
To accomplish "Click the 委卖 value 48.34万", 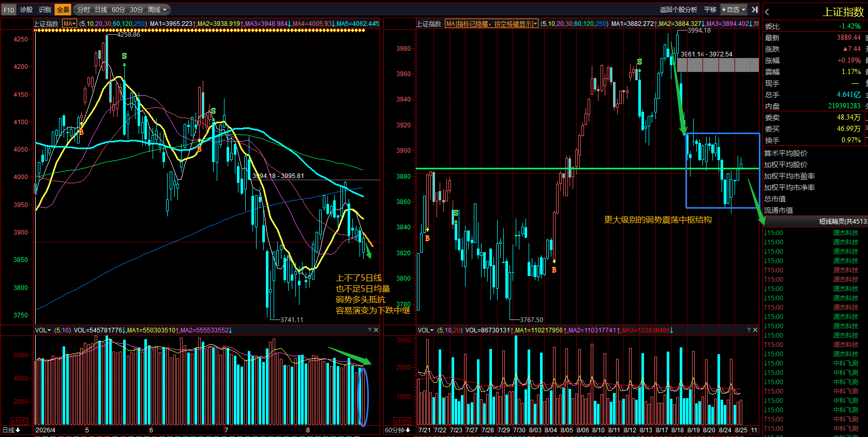I will [x=849, y=118].
